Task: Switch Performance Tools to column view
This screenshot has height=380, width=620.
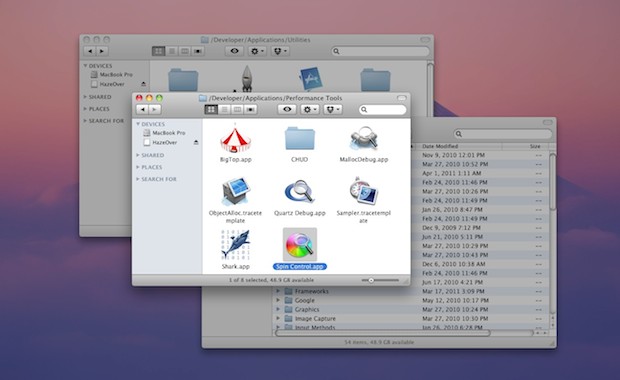Action: coord(237,110)
